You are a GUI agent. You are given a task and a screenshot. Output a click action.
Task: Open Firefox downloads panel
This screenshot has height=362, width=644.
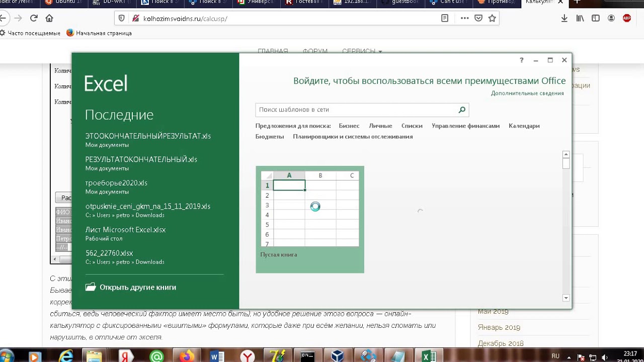tap(565, 18)
